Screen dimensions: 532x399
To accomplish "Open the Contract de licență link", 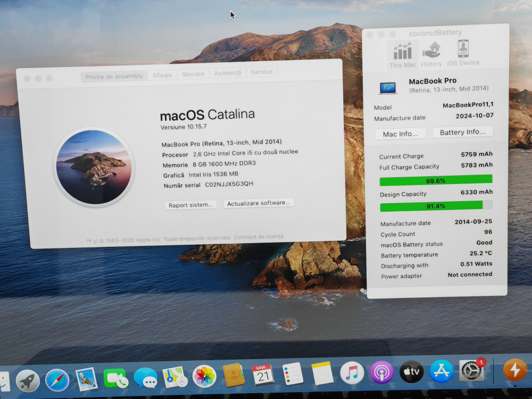I will 259,237.
